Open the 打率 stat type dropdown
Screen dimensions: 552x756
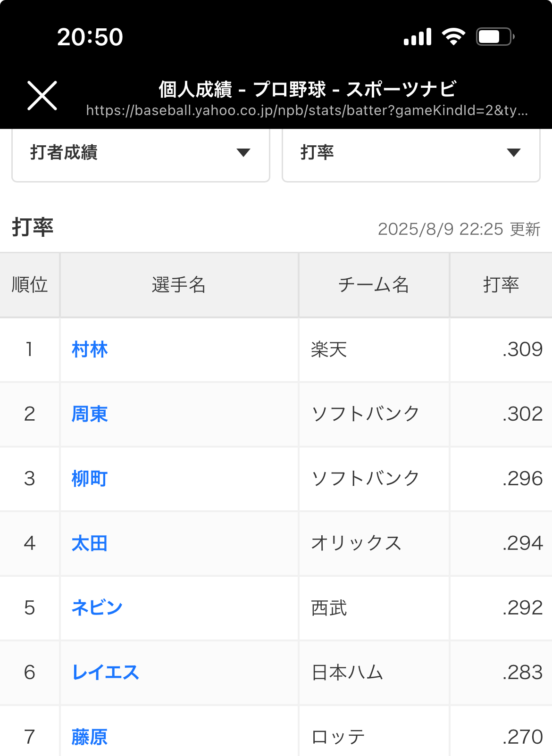tap(410, 153)
